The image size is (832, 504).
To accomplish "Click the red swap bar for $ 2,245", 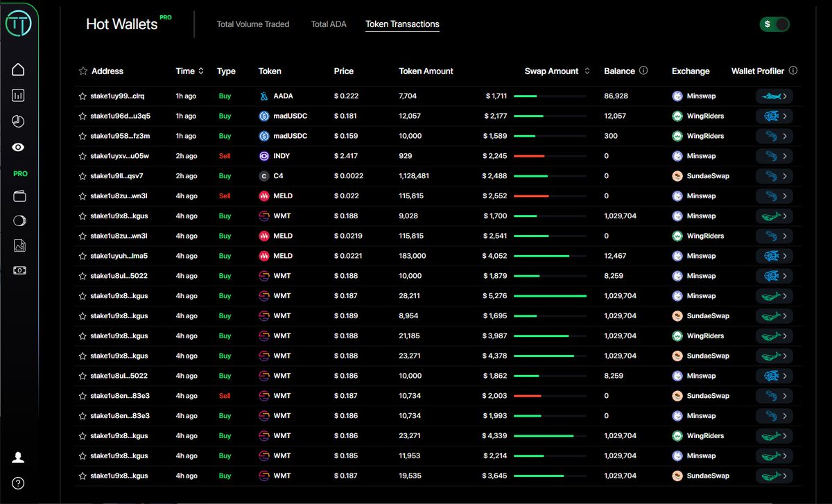I will coord(550,156).
